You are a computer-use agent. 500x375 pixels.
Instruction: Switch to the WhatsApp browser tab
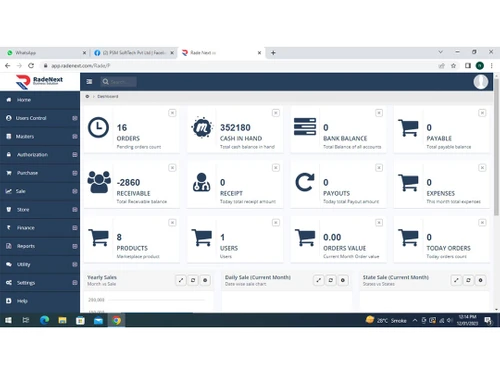pos(45,53)
